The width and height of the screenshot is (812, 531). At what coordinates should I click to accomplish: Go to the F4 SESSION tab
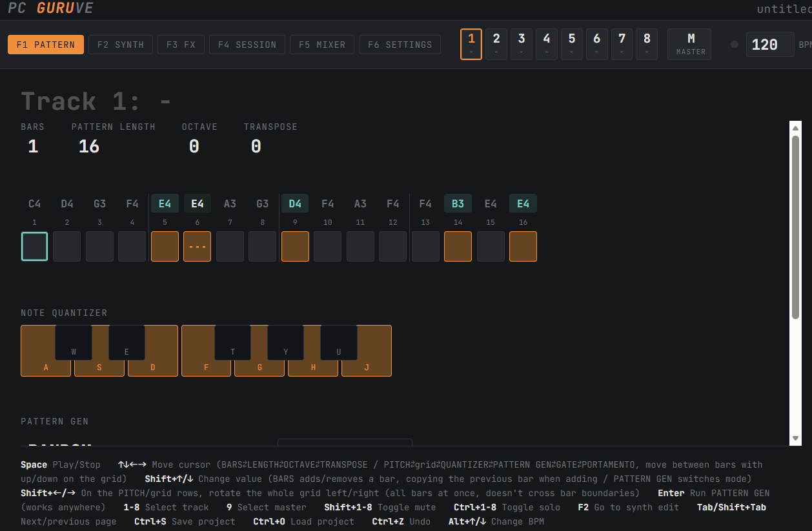(247, 45)
